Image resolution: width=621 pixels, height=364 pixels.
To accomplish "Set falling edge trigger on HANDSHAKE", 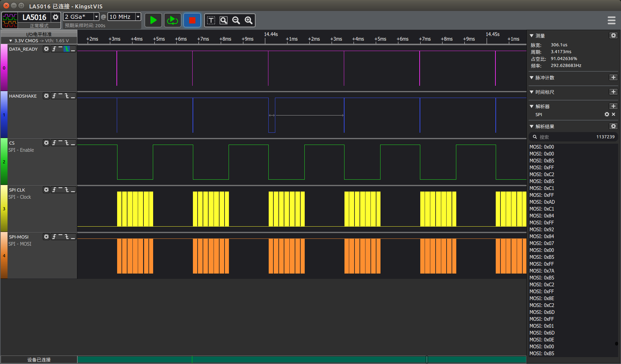I will tap(67, 96).
